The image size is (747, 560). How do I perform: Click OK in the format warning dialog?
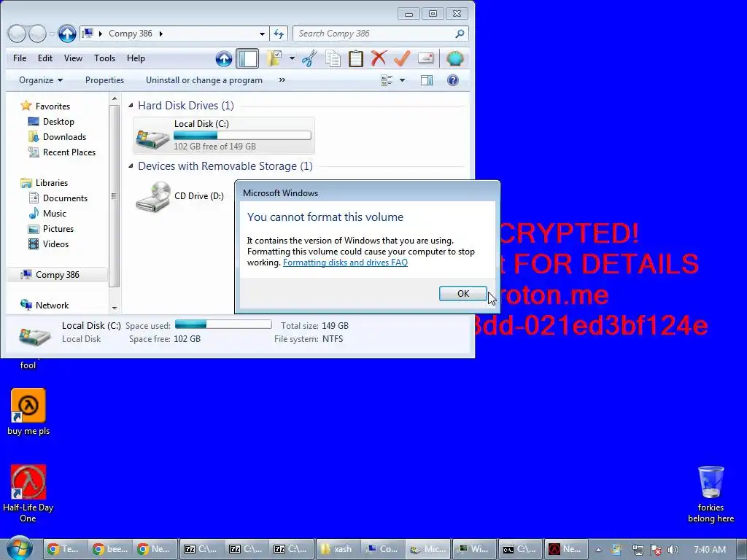(463, 293)
